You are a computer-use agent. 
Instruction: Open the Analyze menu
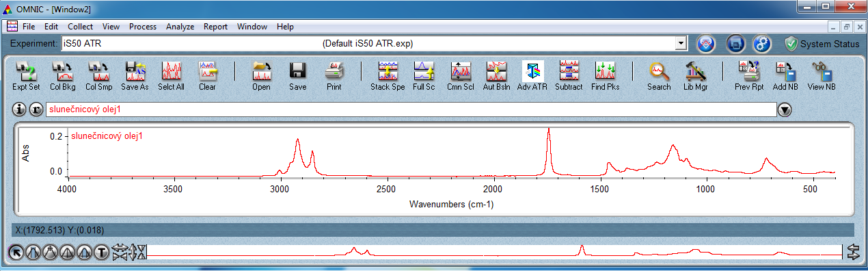(x=180, y=27)
